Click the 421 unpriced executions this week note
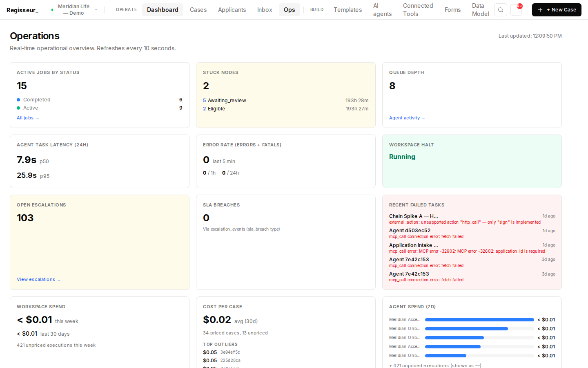Viewport: 588px width, 368px height. pos(56,345)
